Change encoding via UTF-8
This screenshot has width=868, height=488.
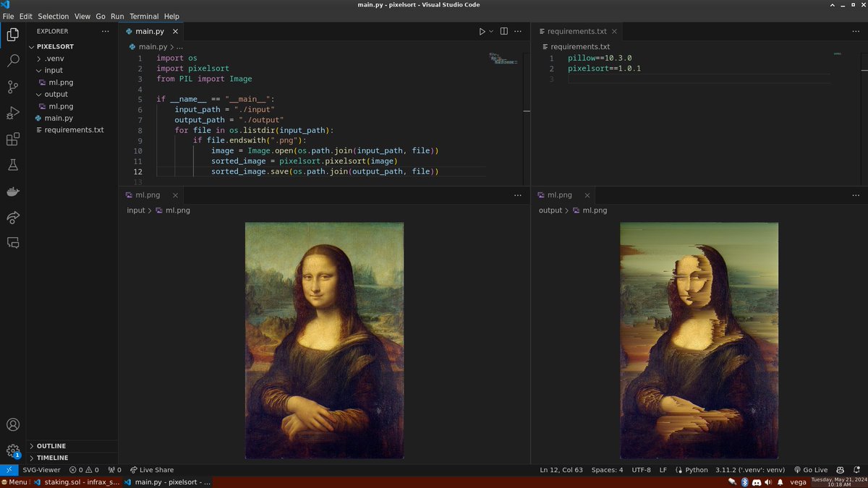coord(642,470)
